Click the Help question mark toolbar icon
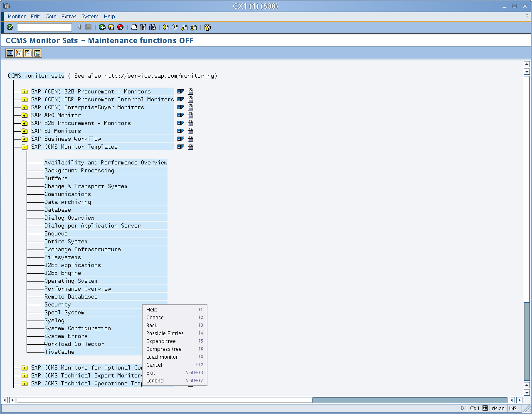This screenshot has height=414, width=532. coord(207,27)
